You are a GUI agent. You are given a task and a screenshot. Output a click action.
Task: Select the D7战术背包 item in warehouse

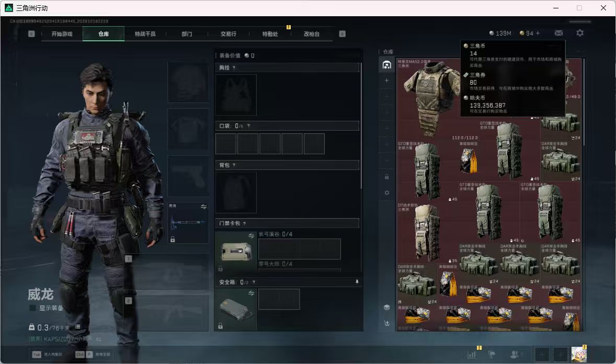point(427,233)
